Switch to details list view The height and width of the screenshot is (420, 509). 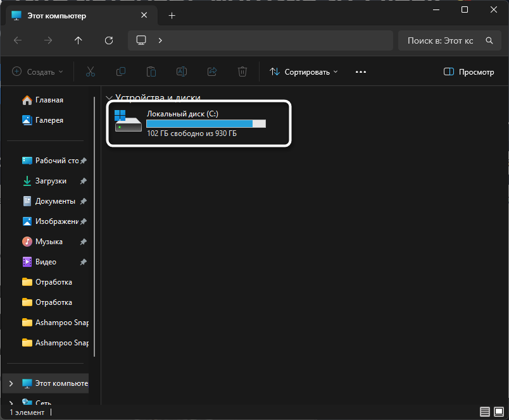point(484,412)
